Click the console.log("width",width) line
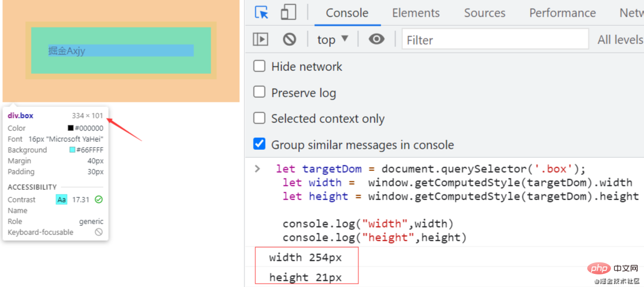This screenshot has height=287, width=644. [x=368, y=224]
